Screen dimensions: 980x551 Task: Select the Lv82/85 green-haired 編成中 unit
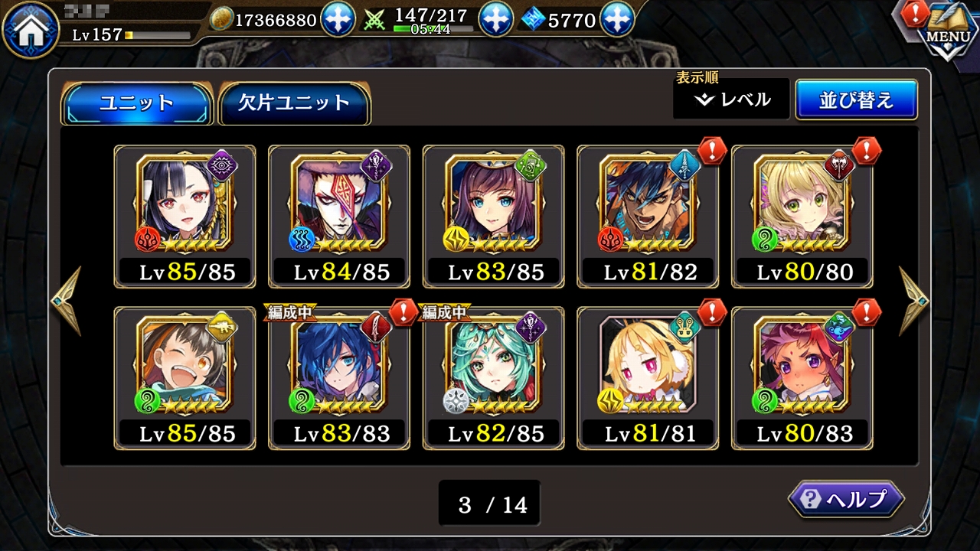click(x=494, y=378)
